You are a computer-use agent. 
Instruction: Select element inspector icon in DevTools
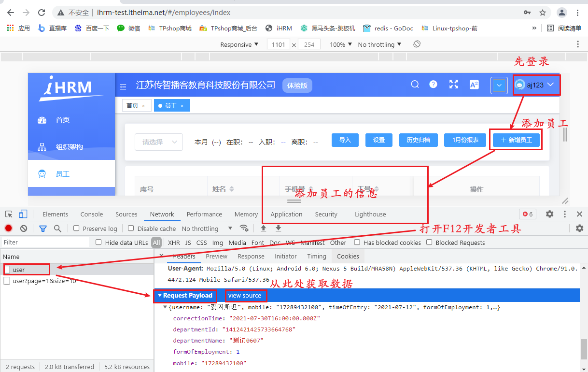[x=9, y=214]
